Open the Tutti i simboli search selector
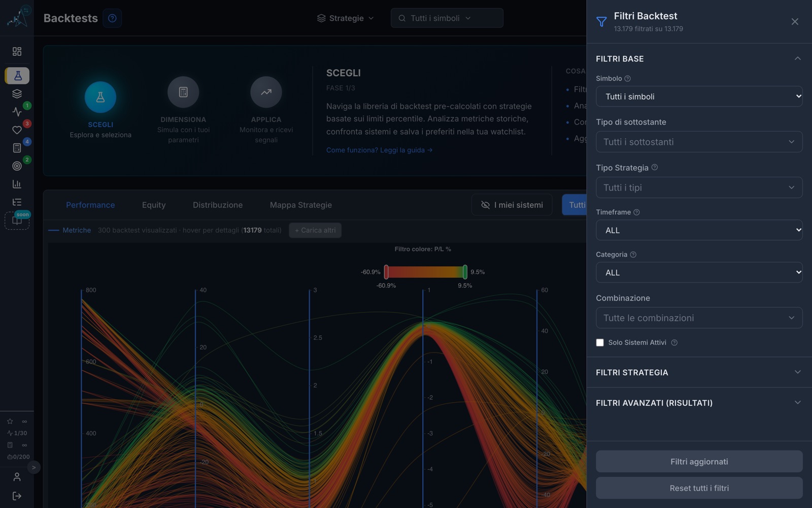 click(x=447, y=18)
